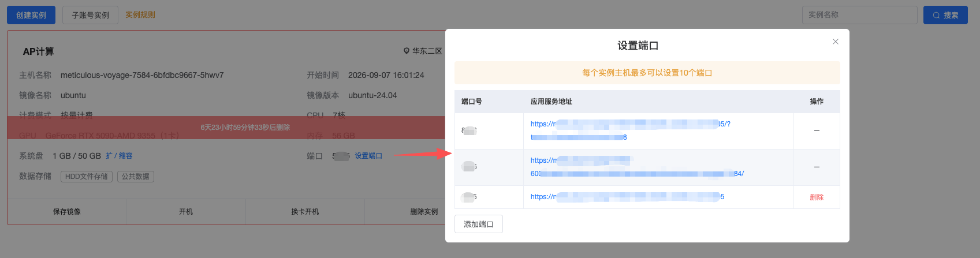
Task: Open the 子账号实例 view
Action: click(91, 15)
